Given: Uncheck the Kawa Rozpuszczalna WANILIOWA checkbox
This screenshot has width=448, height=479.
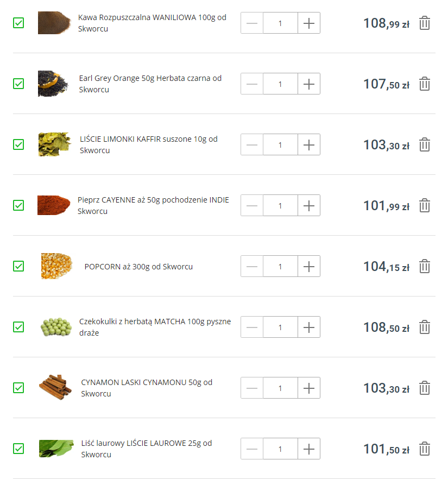Looking at the screenshot, I should click(18, 23).
